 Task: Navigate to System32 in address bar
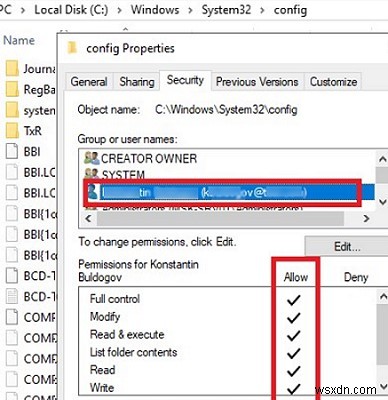pos(226,10)
